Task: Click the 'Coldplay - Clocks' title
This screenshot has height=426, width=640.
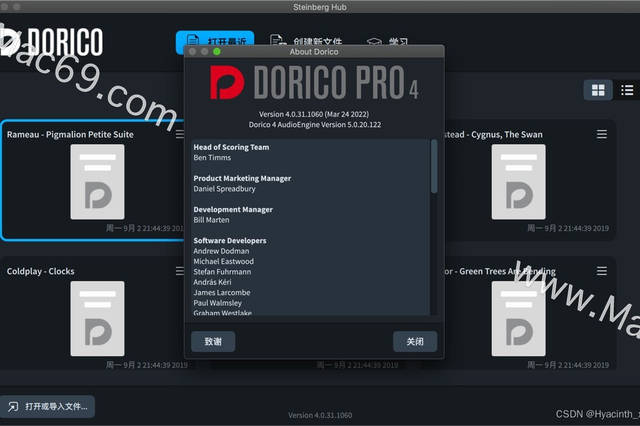Action: pos(40,271)
